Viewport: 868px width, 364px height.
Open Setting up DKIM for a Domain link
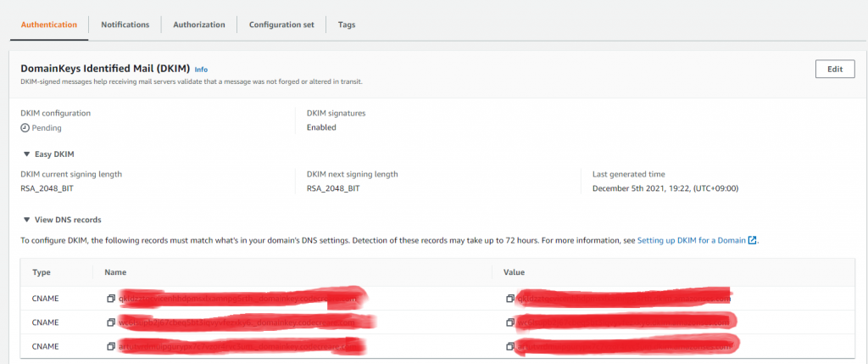[691, 241]
